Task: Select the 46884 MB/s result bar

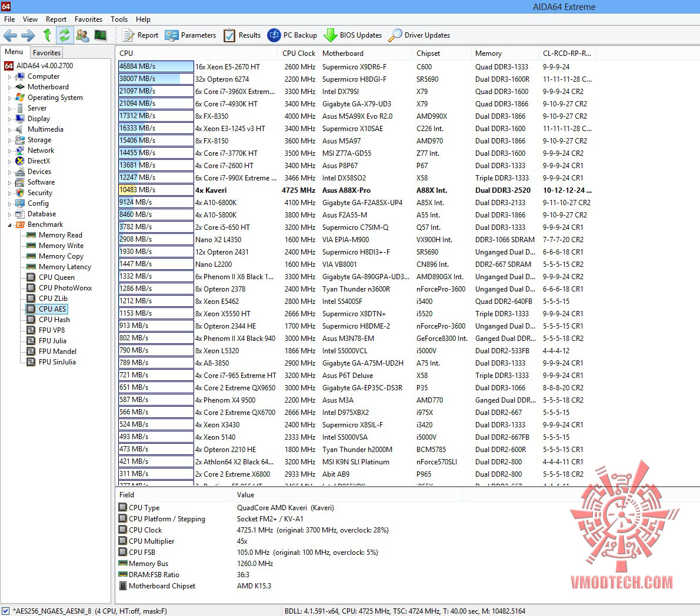Action: pyautogui.click(x=156, y=66)
